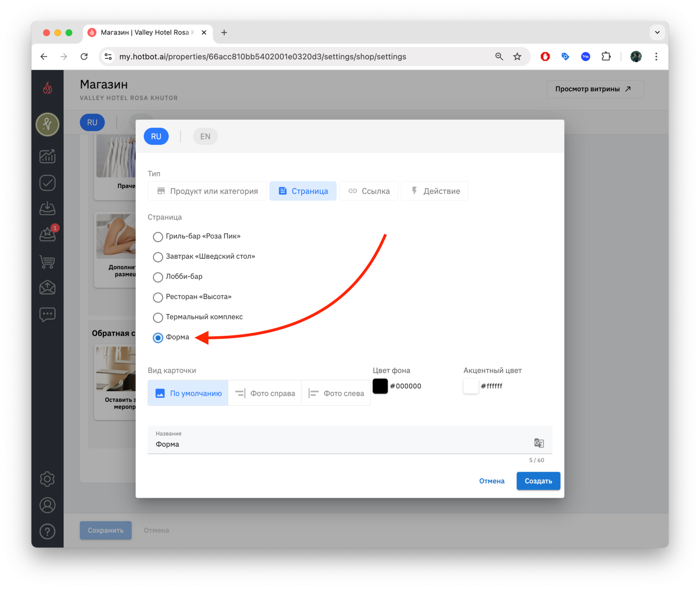Open the red shield extension icon
Viewport: 700px width, 589px height.
[x=545, y=56]
